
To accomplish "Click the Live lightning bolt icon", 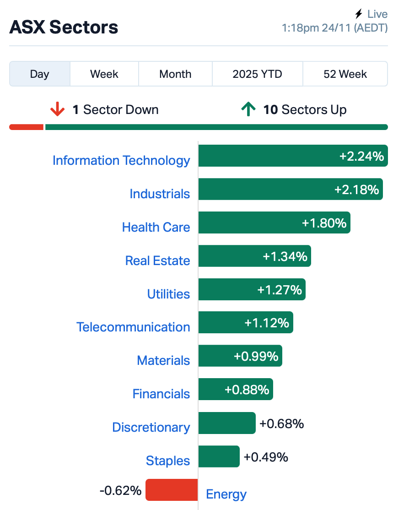I will pos(359,14).
